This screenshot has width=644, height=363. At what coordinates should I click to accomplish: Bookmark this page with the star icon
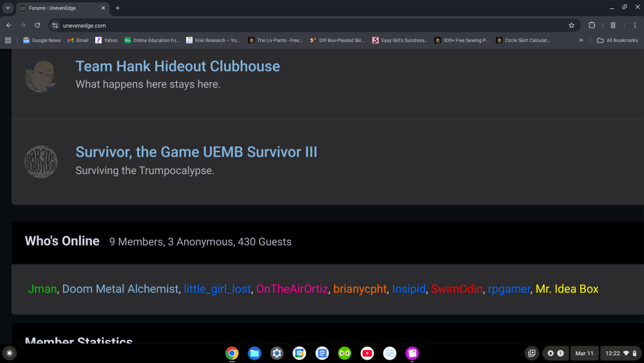(x=571, y=25)
